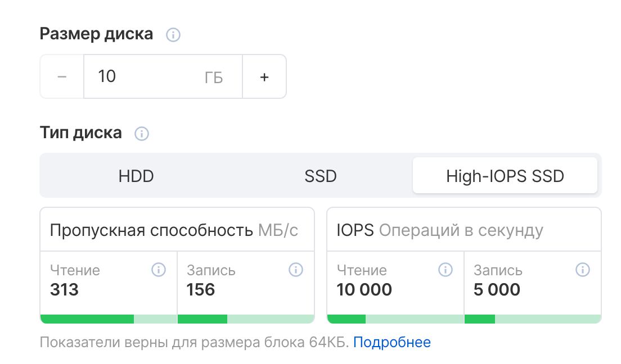Click the IOPS read progress bar

395,319
